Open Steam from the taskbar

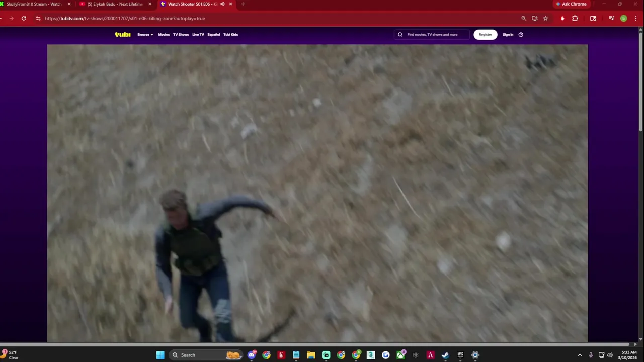coord(445,355)
